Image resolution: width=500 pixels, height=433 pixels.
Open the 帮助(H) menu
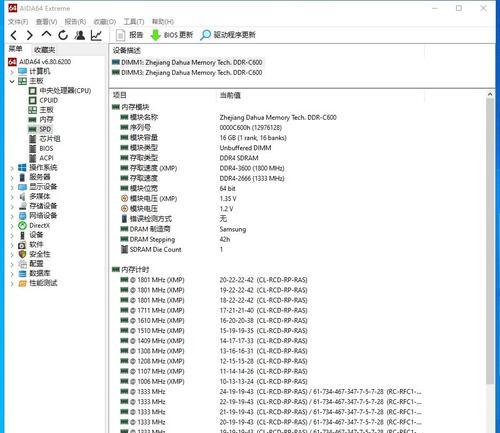pos(163,22)
